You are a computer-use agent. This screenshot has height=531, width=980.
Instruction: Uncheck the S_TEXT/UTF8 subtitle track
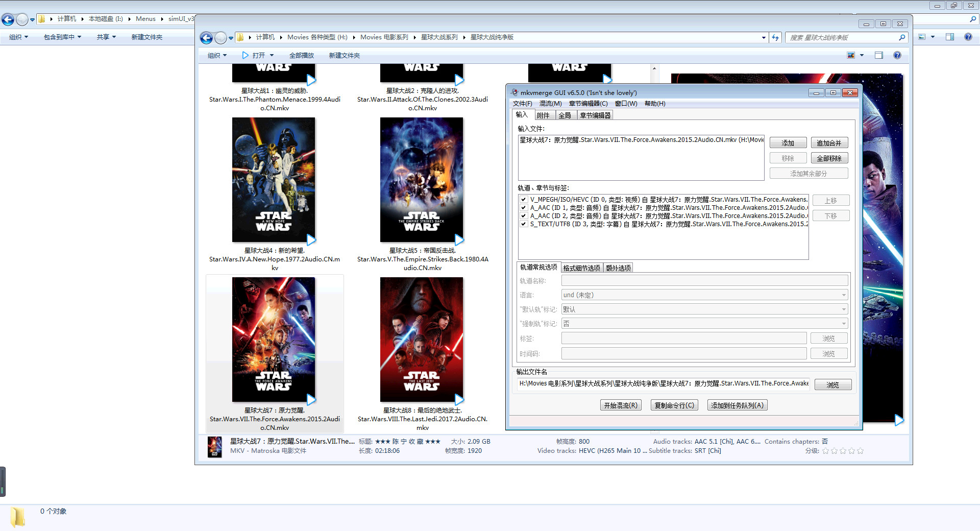tap(523, 224)
